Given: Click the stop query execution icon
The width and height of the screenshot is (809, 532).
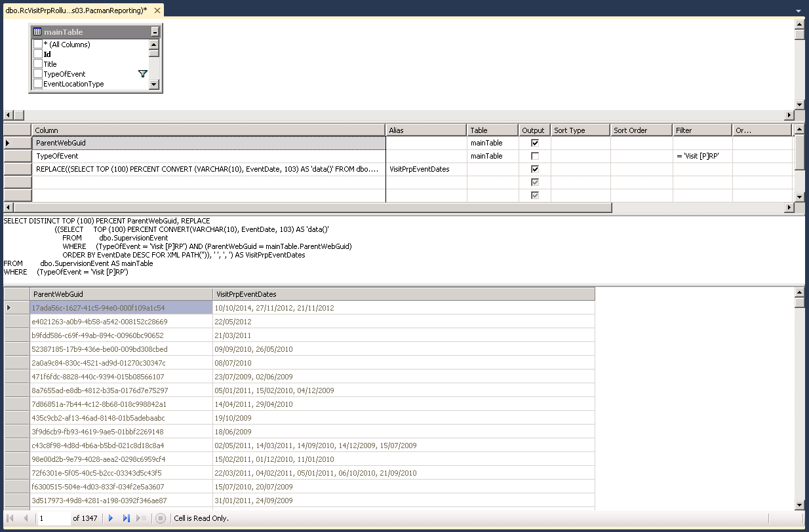Looking at the screenshot, I should (x=161, y=518).
